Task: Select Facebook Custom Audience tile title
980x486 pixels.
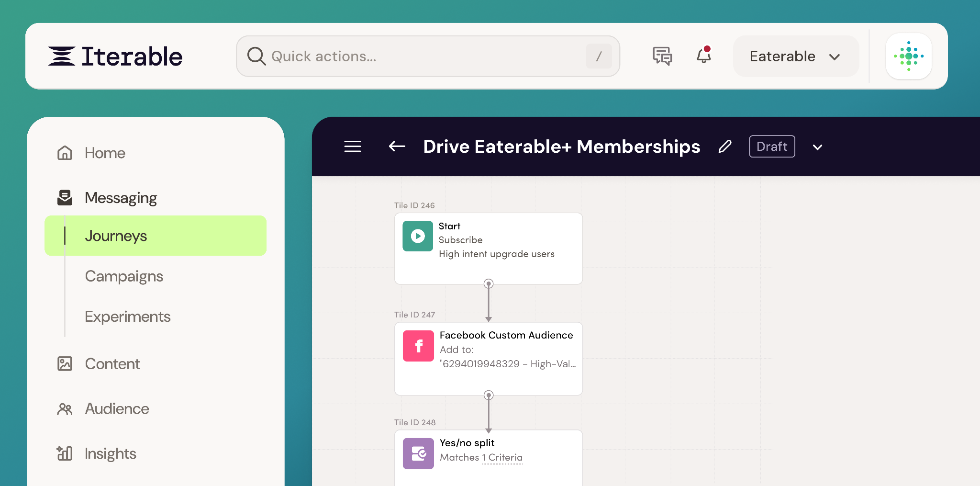Action: point(506,335)
